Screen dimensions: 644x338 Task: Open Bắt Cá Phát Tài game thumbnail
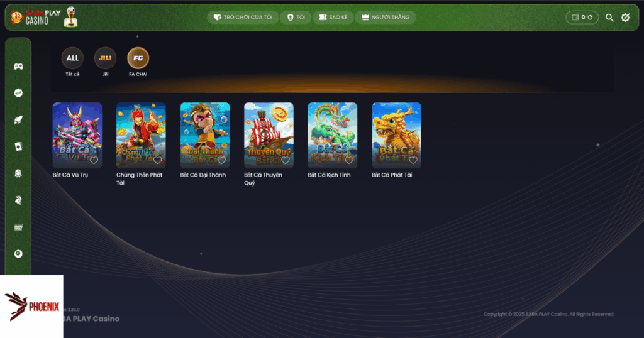396,135
